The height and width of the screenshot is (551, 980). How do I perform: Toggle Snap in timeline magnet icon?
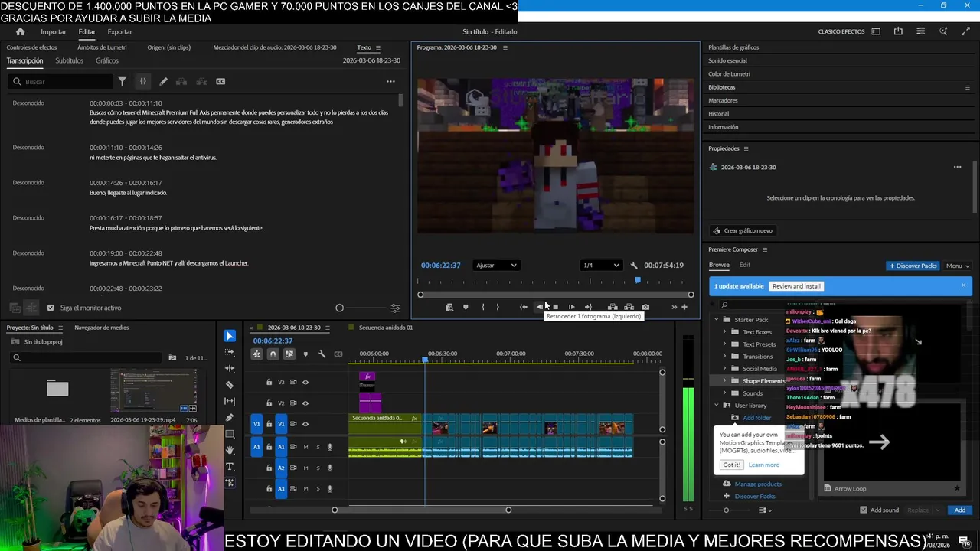(x=273, y=354)
